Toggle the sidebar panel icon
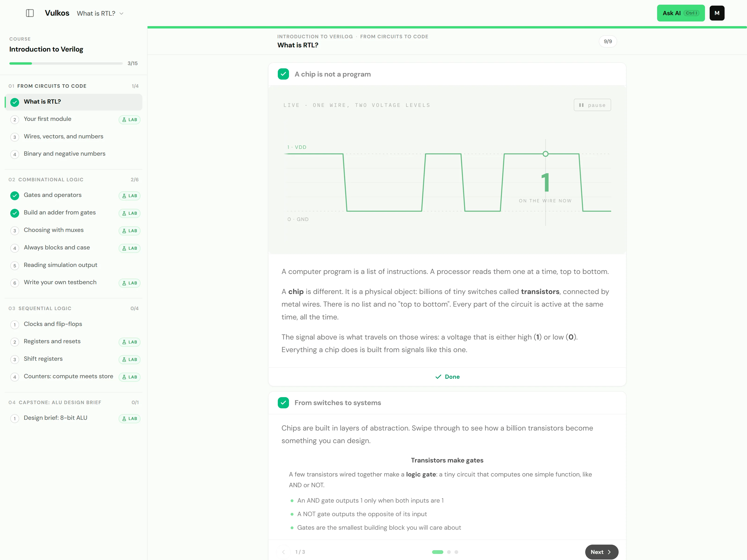The width and height of the screenshot is (747, 560). (30, 13)
